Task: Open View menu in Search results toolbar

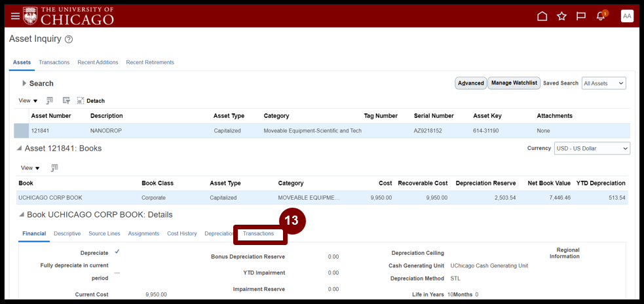Action: click(28, 101)
